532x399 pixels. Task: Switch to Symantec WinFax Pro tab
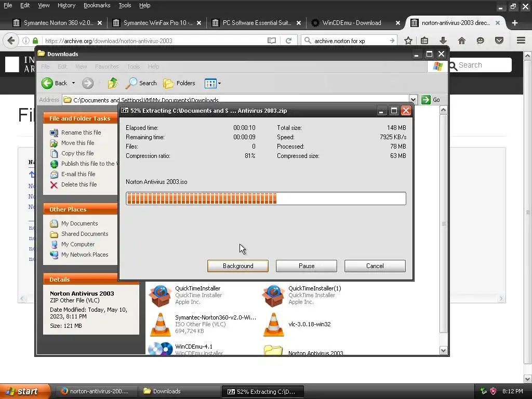tap(158, 23)
